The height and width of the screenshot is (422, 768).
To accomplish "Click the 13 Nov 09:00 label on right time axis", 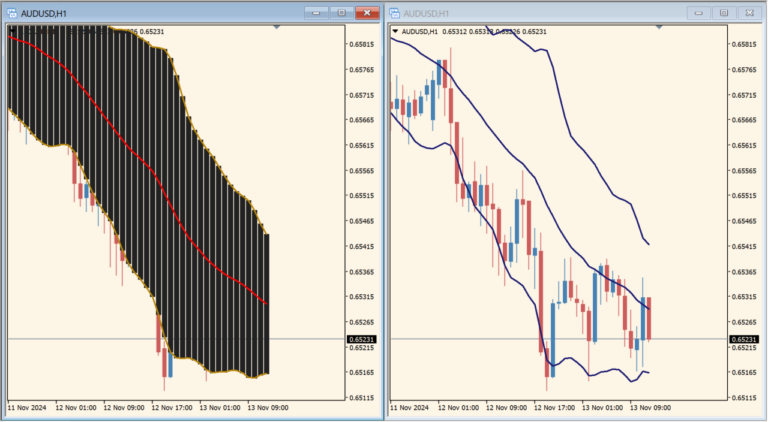I will [649, 408].
